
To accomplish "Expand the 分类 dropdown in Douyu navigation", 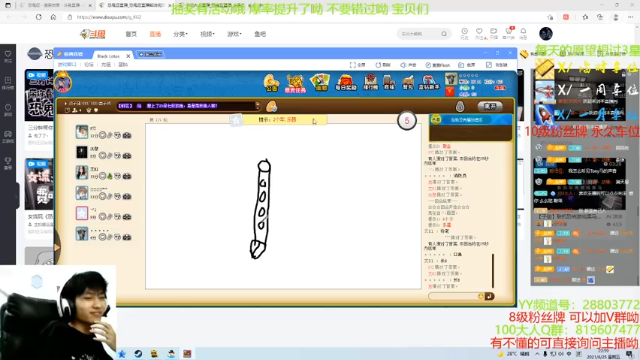I will click(x=180, y=34).
